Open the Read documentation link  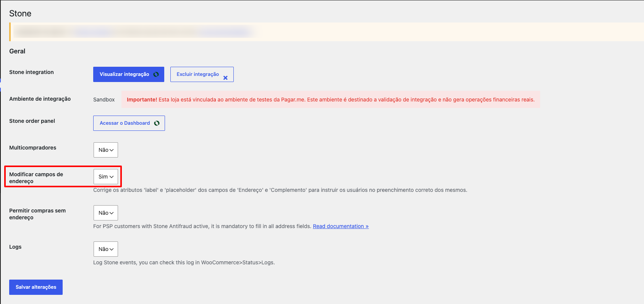point(341,226)
